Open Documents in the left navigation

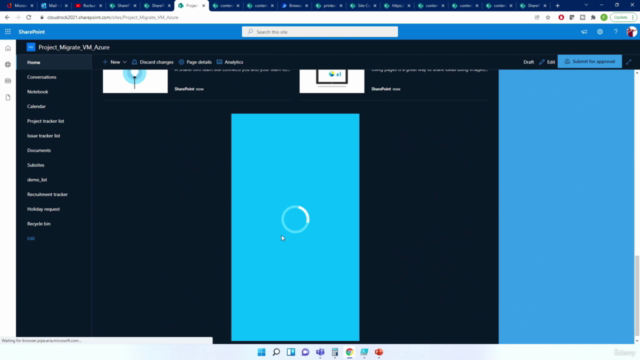coord(39,151)
